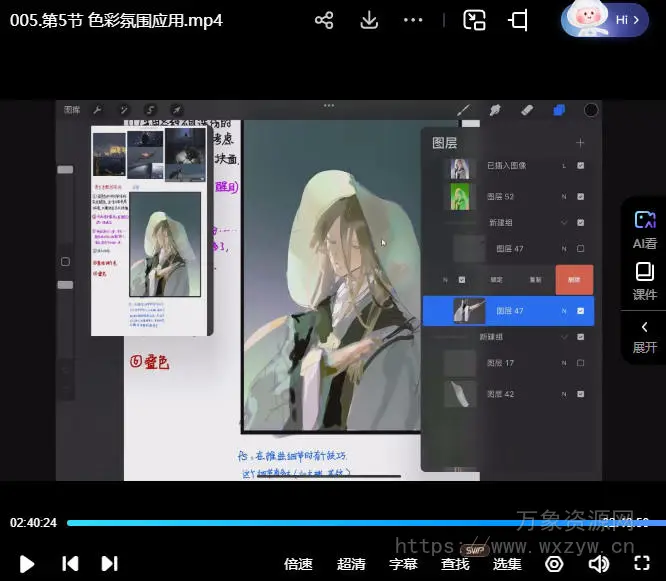
Task: Open the 字幕 subtitles option
Action: pyautogui.click(x=403, y=564)
